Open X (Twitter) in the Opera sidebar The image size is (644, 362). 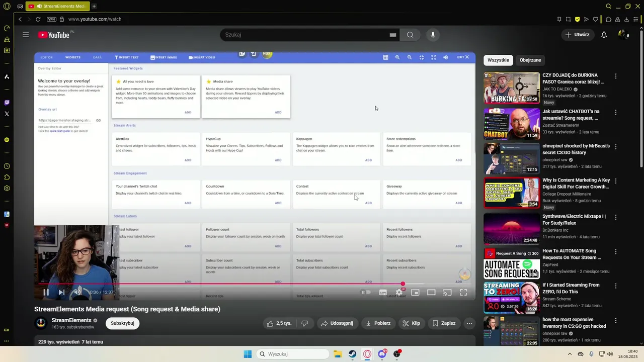click(7, 114)
